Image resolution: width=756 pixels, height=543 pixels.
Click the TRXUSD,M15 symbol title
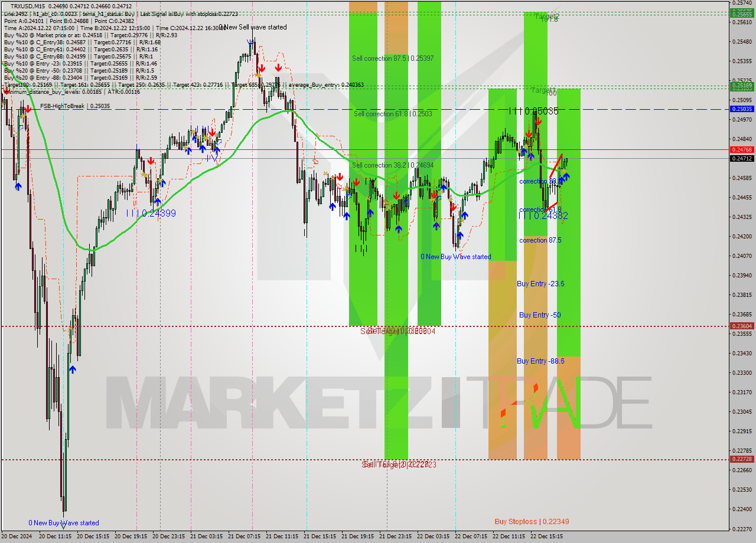coord(27,6)
